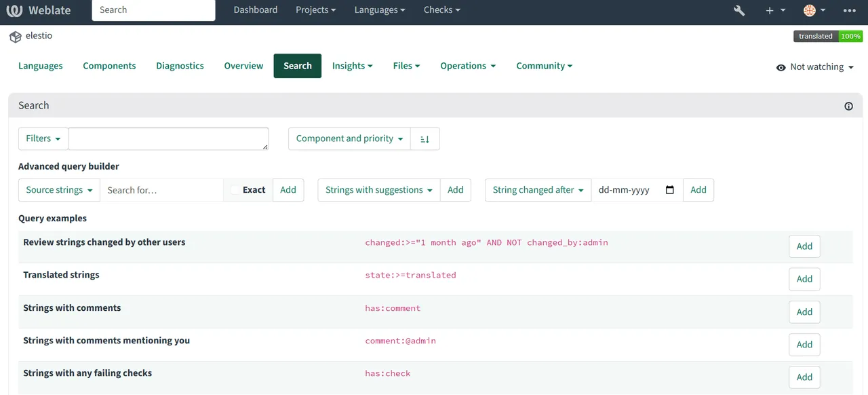Click the state:>=translated query code
868x395 pixels.
pos(410,276)
